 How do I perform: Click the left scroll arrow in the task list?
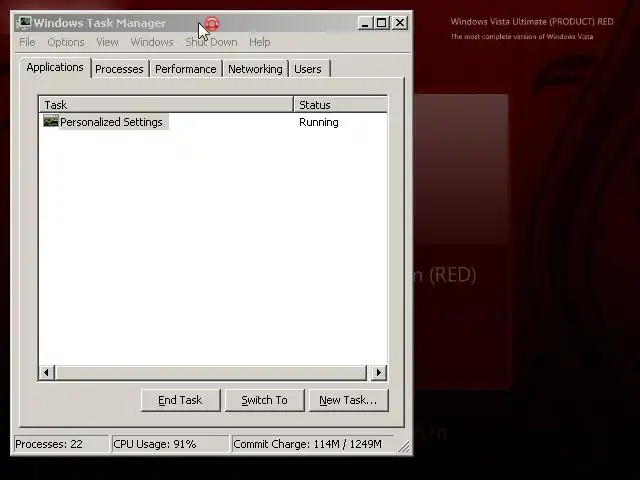tap(47, 372)
